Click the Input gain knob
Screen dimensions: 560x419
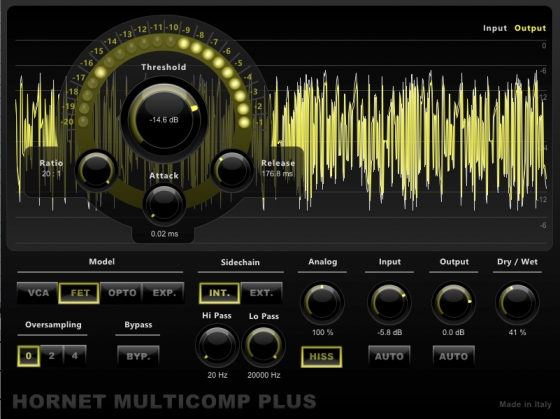(389, 303)
